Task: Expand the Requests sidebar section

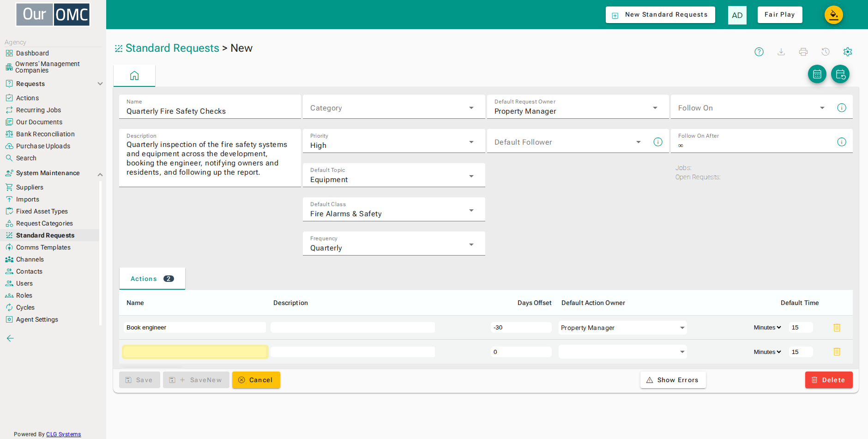Action: tap(100, 84)
